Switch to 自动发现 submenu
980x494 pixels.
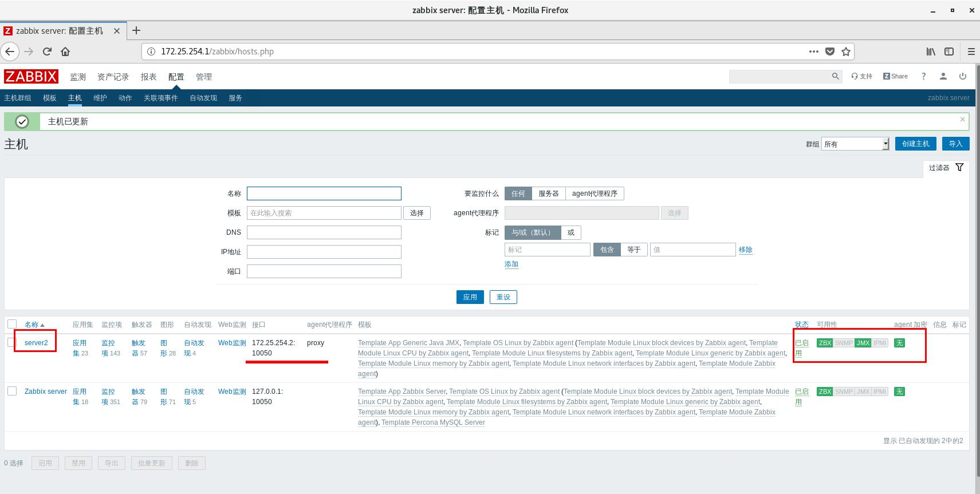click(203, 98)
